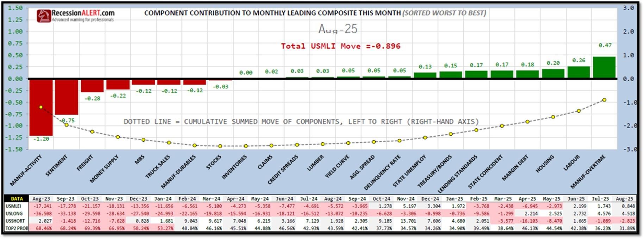Click the MONEY SUPPLY bar labeled -0.22

(118, 85)
